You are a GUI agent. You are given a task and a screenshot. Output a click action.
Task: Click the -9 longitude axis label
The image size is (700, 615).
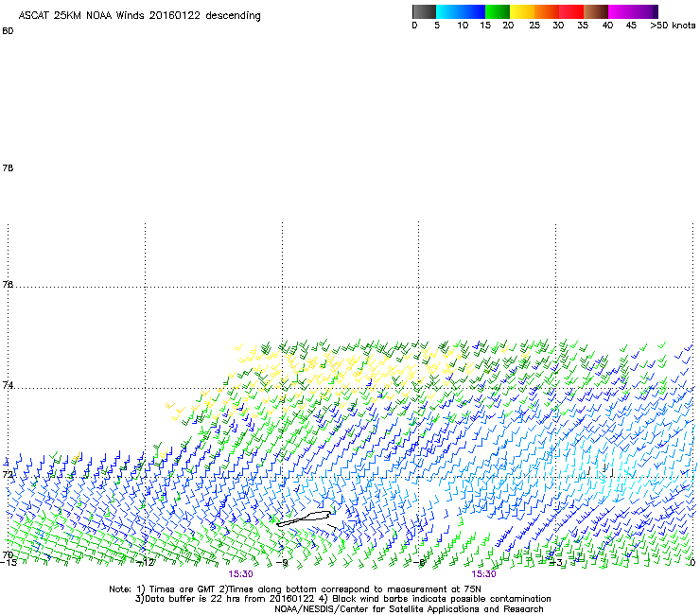282,563
